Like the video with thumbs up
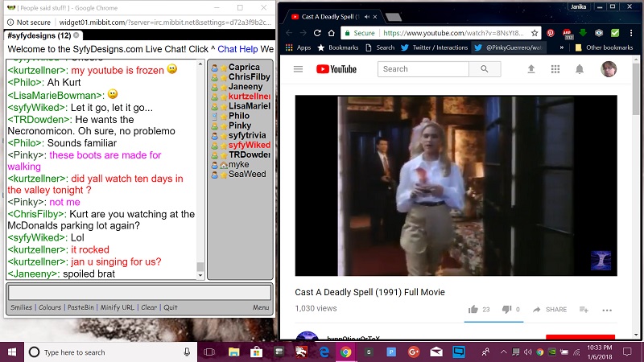 click(473, 310)
